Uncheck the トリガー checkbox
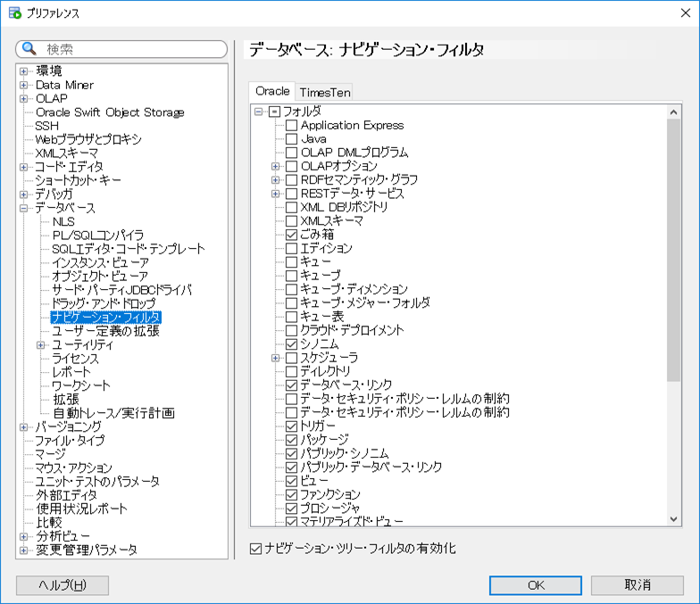The height and width of the screenshot is (604, 700). click(291, 426)
